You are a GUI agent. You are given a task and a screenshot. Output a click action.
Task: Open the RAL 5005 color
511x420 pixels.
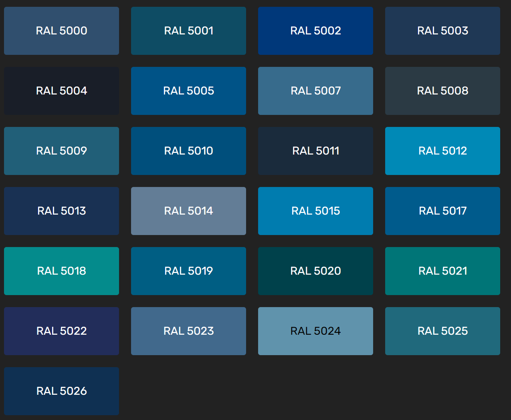188,91
